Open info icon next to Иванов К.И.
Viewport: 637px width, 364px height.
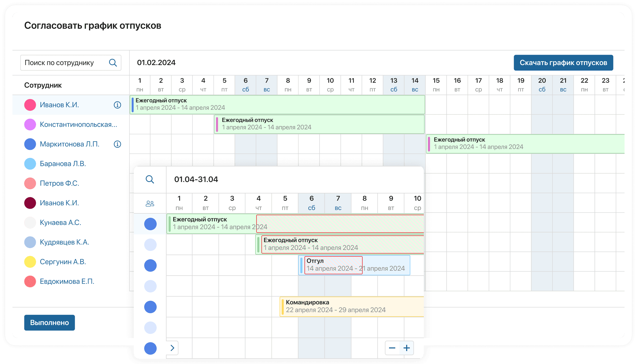117,105
